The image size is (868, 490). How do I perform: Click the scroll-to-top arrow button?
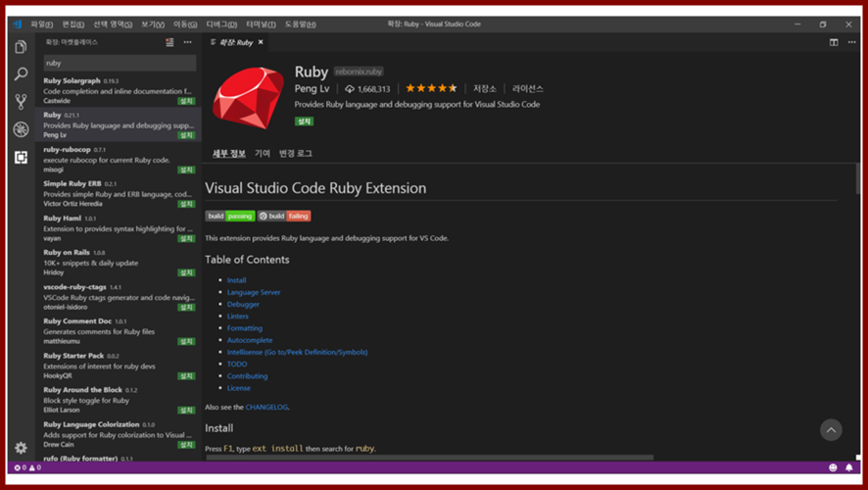831,429
